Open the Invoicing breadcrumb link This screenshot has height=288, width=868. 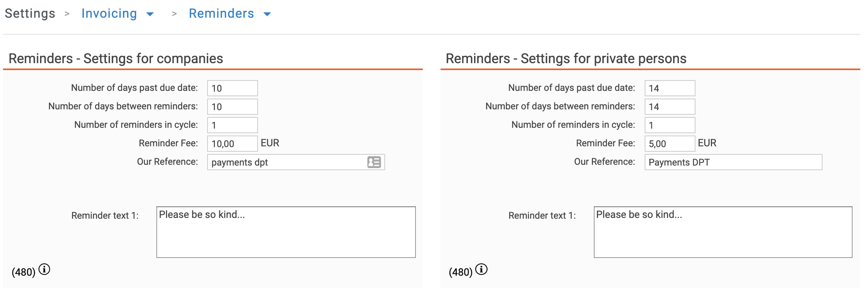tap(109, 13)
